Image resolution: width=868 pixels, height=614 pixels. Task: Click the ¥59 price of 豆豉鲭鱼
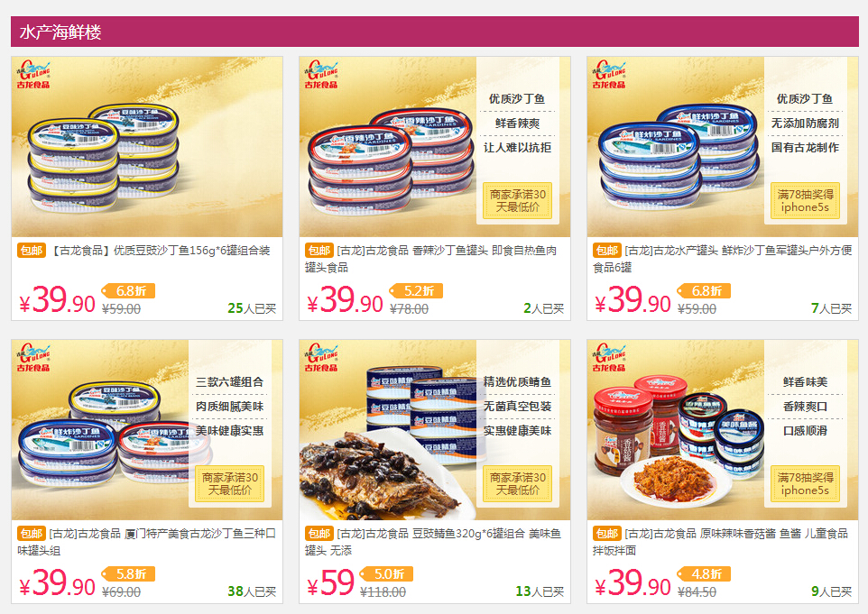(330, 583)
